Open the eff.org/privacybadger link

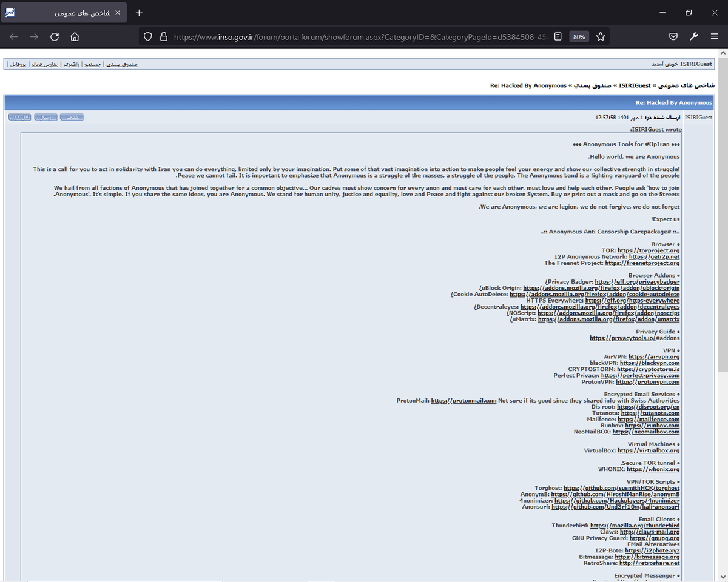[637, 282]
